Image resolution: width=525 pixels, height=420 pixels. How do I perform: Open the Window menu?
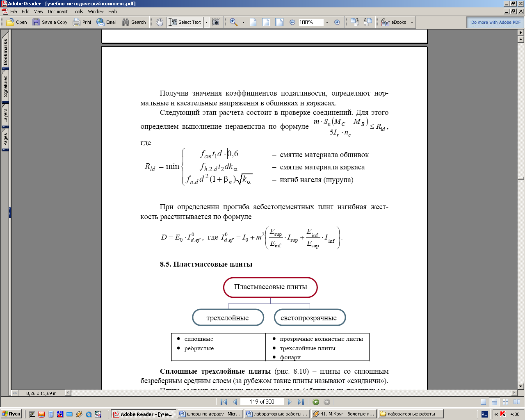[x=96, y=11]
